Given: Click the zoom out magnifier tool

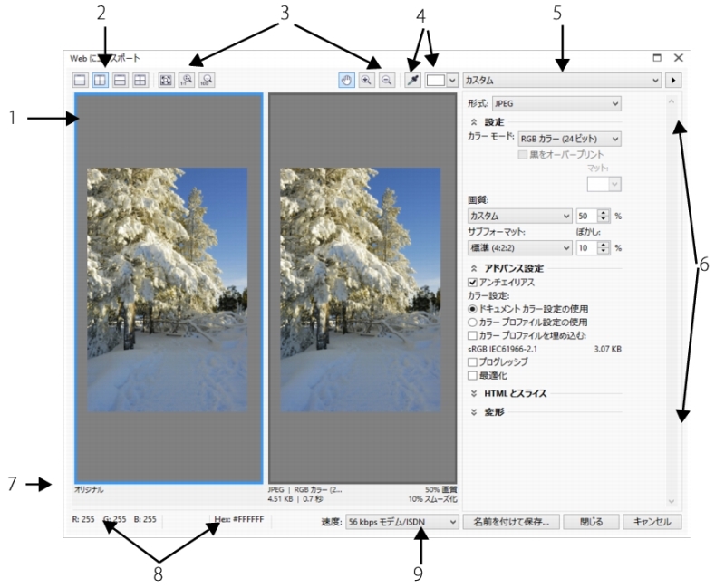Looking at the screenshot, I should (x=386, y=80).
